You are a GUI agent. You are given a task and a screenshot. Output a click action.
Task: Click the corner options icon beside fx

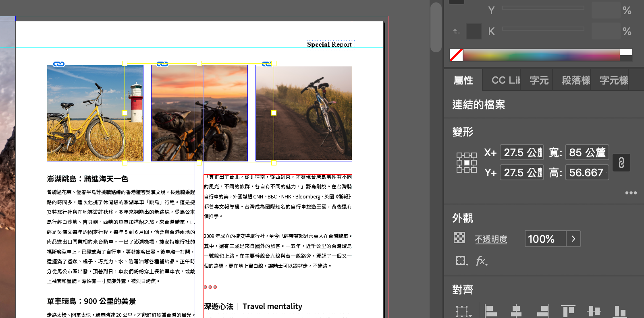[x=461, y=261]
